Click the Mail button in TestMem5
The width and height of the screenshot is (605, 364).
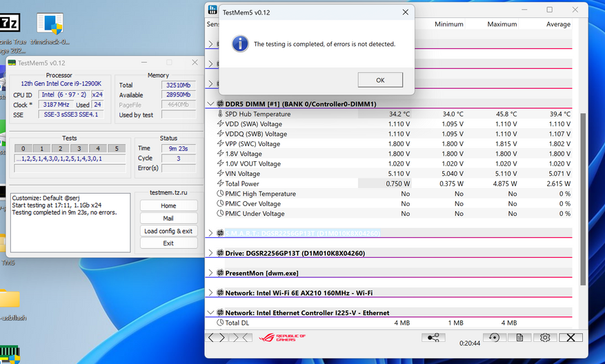(x=168, y=218)
